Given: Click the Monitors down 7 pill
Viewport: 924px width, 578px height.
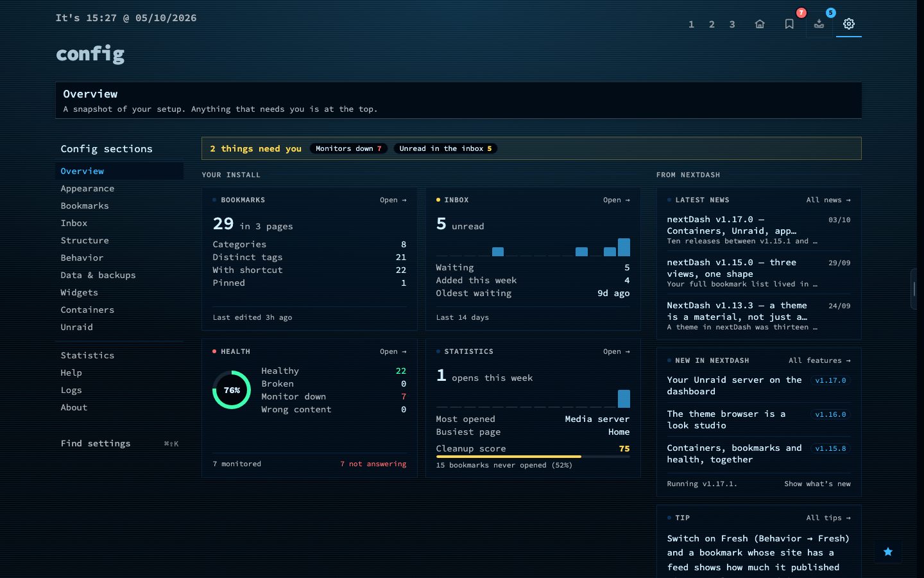Looking at the screenshot, I should (x=349, y=148).
